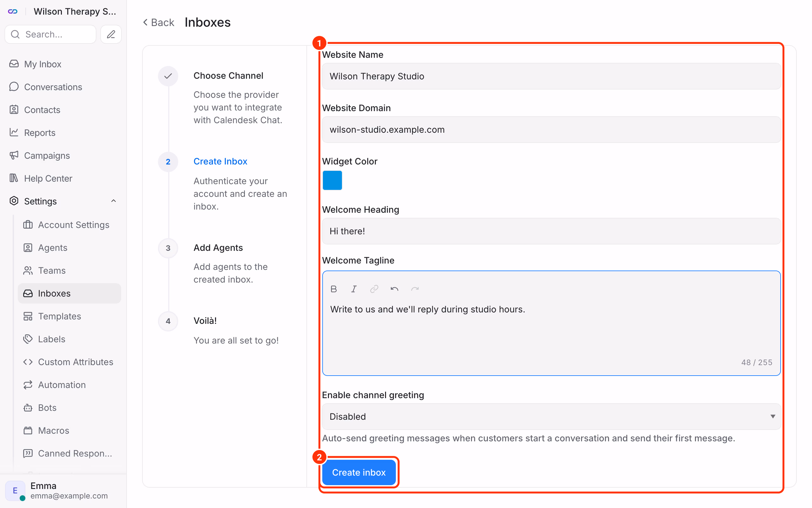Click the Choose Channel step checkmark
The height and width of the screenshot is (508, 812).
(168, 76)
